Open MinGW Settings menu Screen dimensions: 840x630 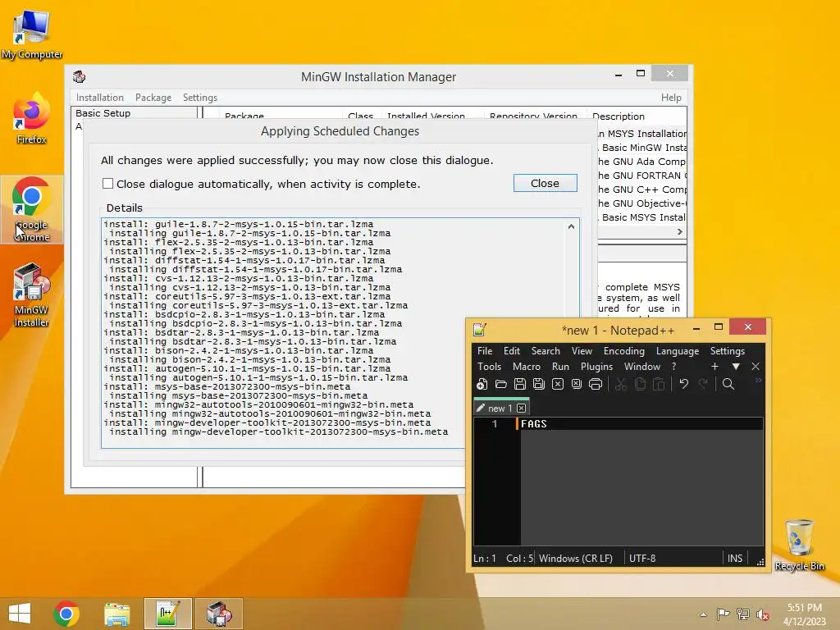pyautogui.click(x=200, y=98)
